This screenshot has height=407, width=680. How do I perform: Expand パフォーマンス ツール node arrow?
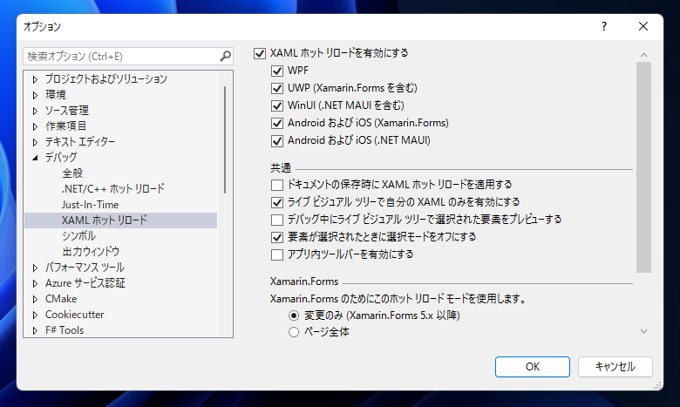35,268
